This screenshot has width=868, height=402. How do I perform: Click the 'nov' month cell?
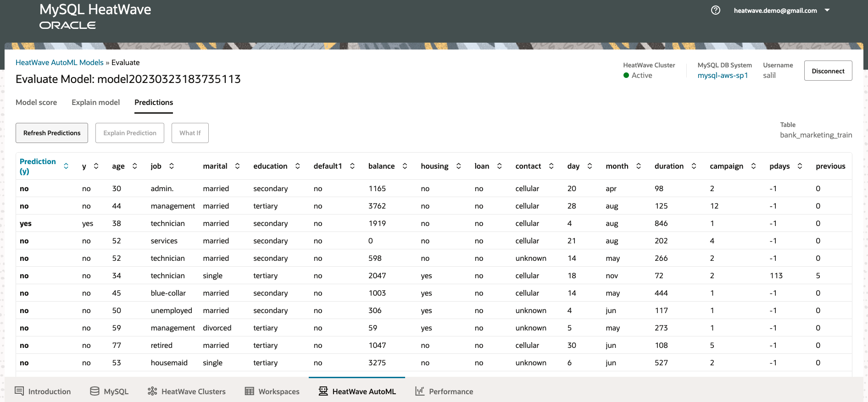coord(612,275)
